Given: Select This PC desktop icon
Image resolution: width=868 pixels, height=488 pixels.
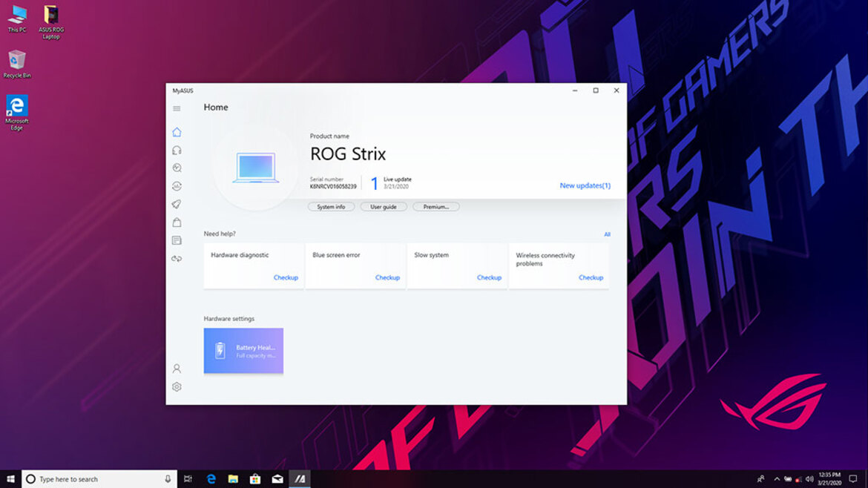Looking at the screenshot, I should pos(17,19).
